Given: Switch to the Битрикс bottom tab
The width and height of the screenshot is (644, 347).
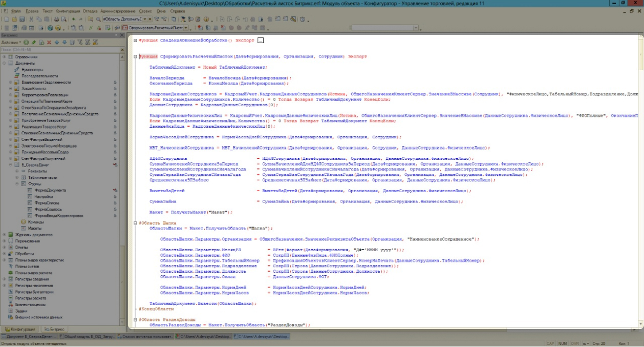Looking at the screenshot, I should (x=54, y=329).
